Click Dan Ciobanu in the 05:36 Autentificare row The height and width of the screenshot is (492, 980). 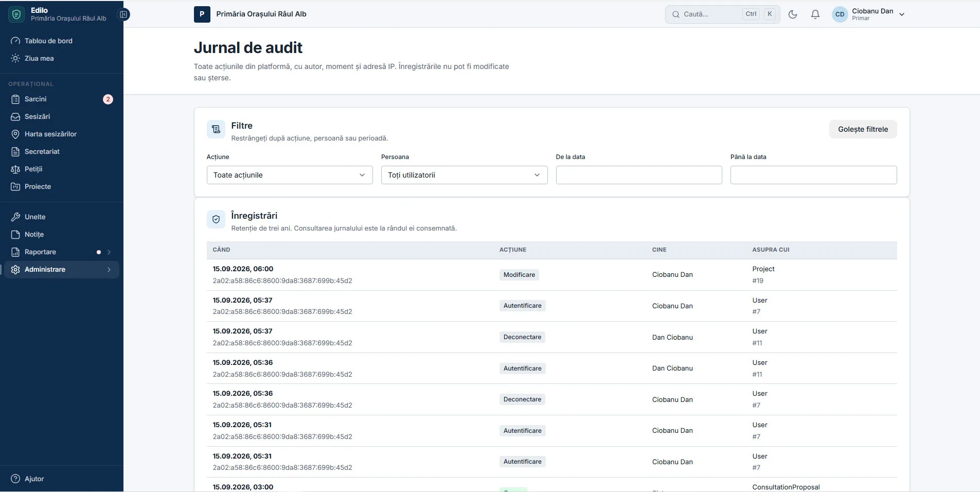pos(672,368)
